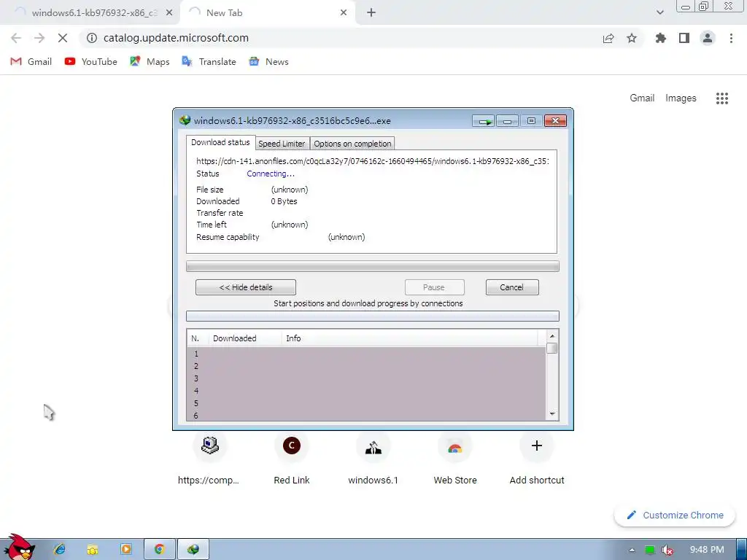Close the New Tab browser tab
The width and height of the screenshot is (747, 560).
coord(344,13)
